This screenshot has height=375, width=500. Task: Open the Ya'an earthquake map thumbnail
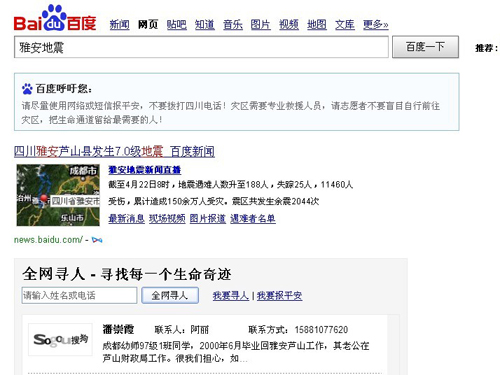tap(58, 195)
